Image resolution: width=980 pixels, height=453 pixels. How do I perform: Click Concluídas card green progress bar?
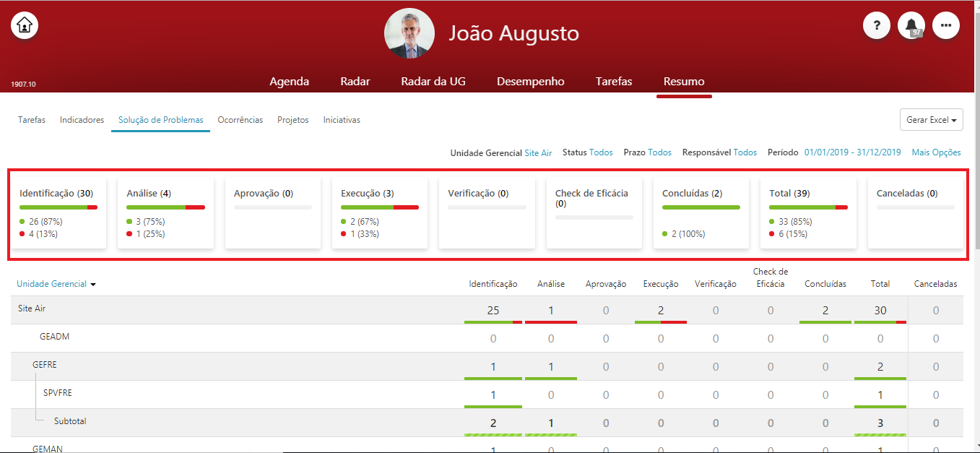[701, 207]
